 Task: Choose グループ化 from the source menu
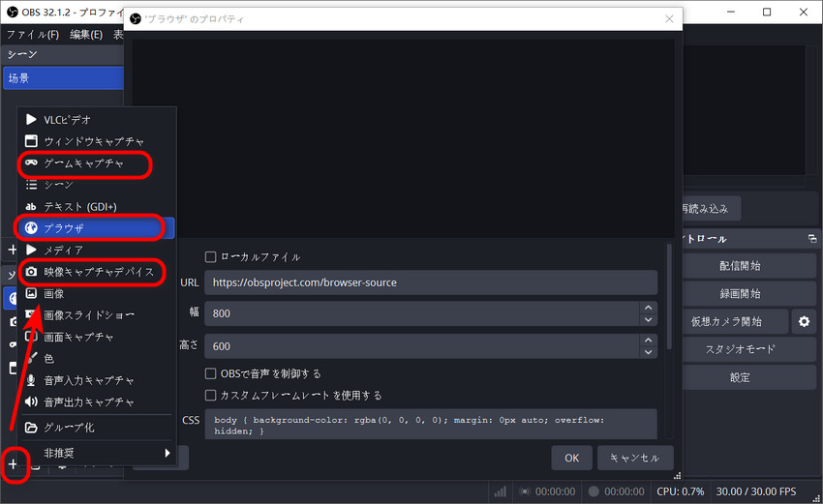[97, 428]
